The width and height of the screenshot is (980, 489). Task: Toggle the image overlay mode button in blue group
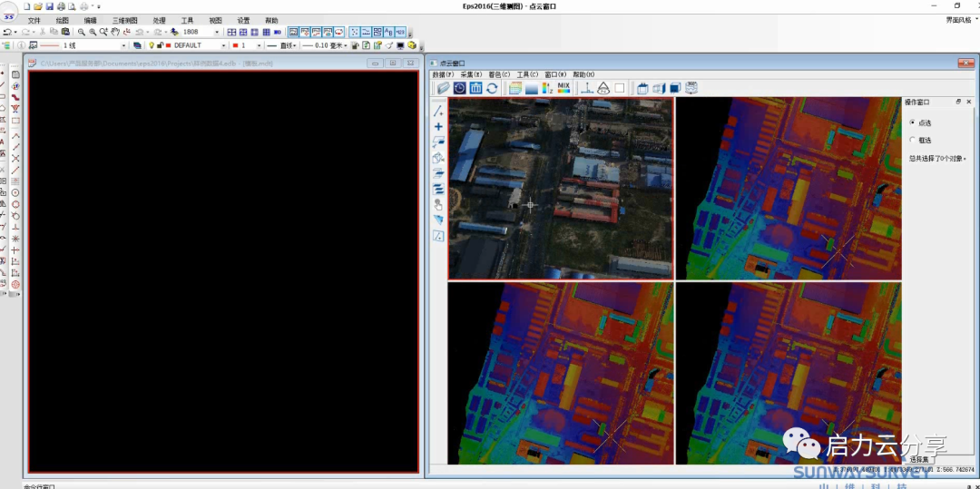[293, 32]
